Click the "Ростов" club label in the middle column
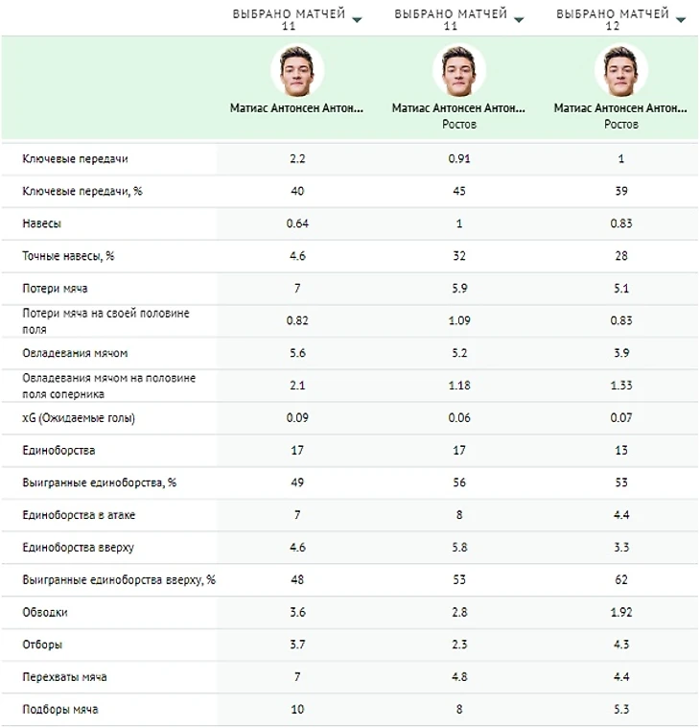This screenshot has width=700, height=728. tap(459, 125)
